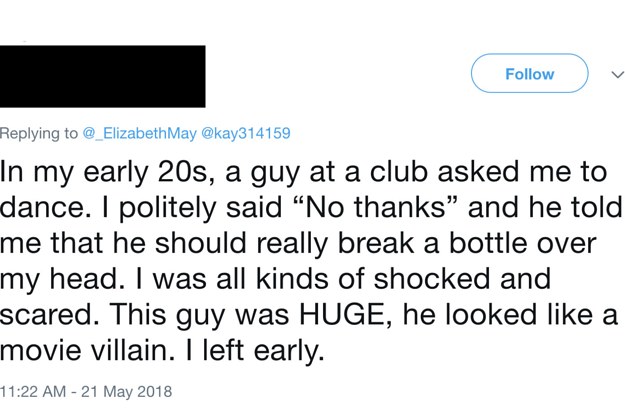Click the word "scared" starting fifth line
Screen dimensions: 625x415
pyautogui.click(x=46, y=314)
